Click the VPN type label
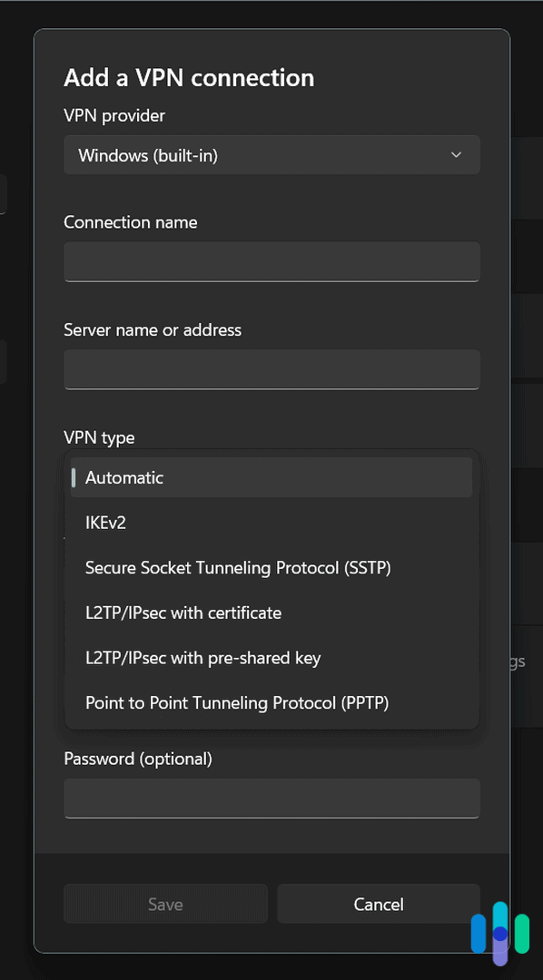This screenshot has height=980, width=543. [x=99, y=437]
